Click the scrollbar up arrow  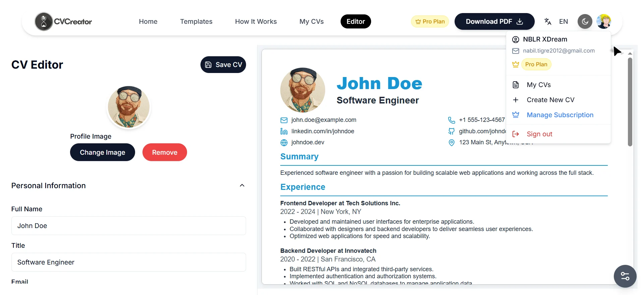tap(630, 53)
